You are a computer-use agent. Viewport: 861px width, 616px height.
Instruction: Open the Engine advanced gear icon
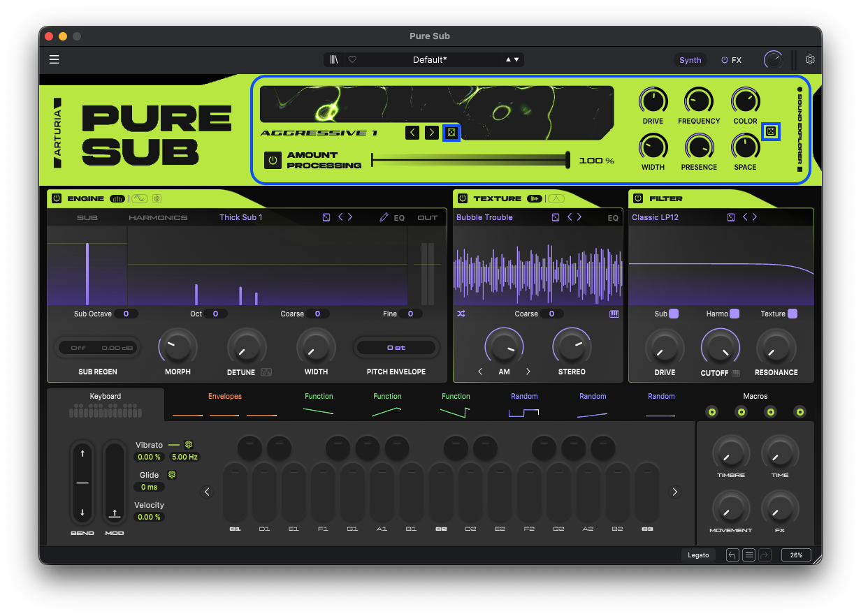pos(157,198)
